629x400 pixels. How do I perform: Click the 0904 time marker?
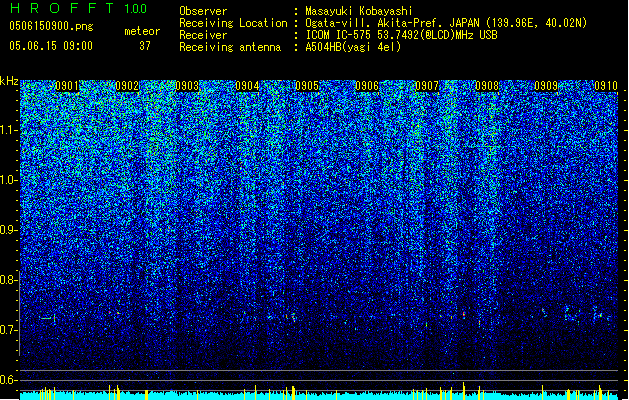pos(247,86)
